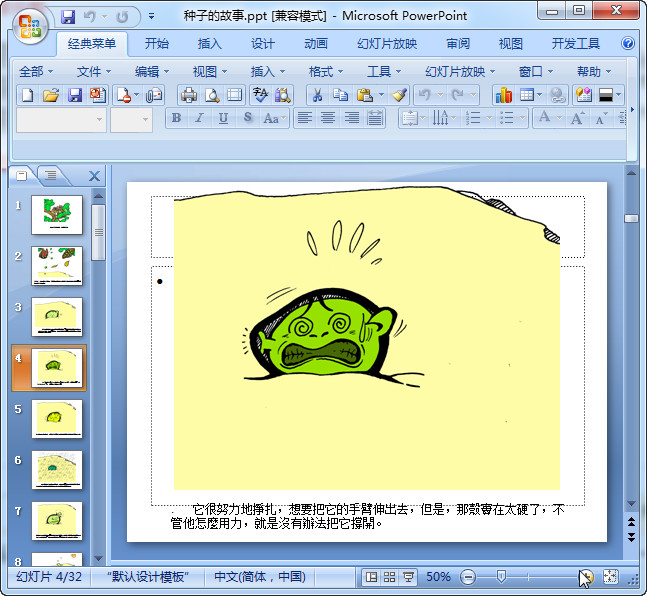The width and height of the screenshot is (647, 596).
Task: Open the research binoculars-book icon
Action: tap(283, 95)
